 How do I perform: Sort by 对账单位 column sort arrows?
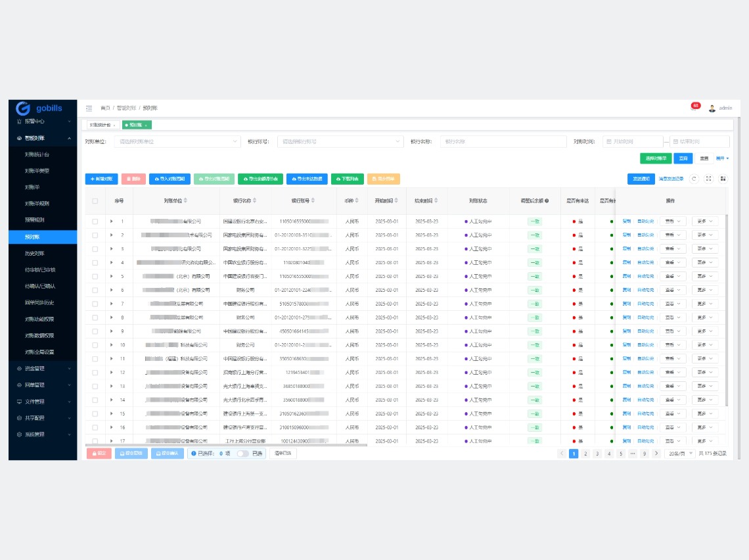pyautogui.click(x=185, y=200)
